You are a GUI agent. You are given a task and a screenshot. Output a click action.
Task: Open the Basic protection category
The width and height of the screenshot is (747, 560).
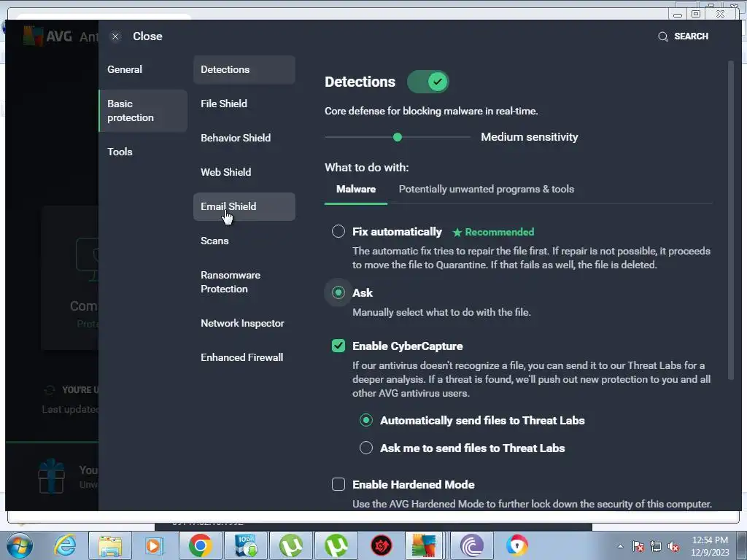(143, 111)
